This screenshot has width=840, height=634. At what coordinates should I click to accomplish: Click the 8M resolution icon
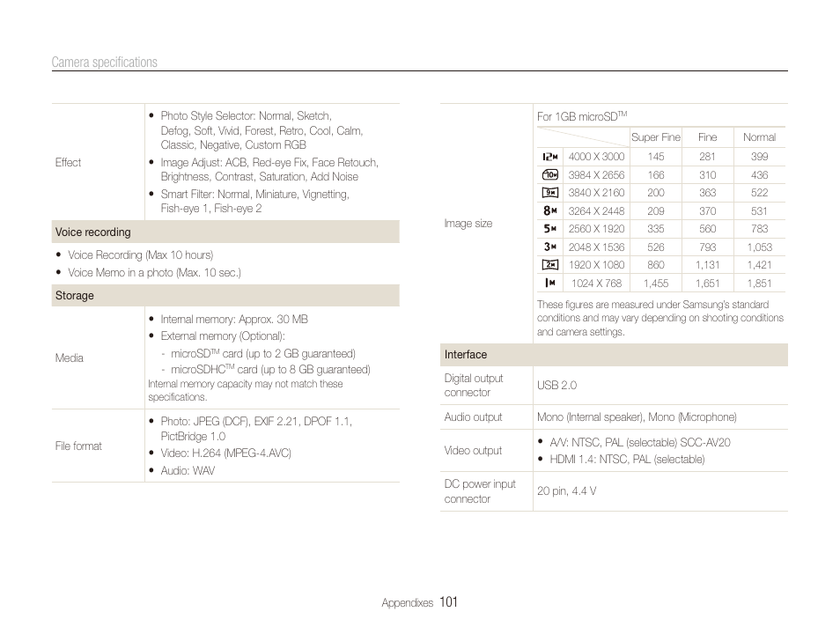point(549,210)
